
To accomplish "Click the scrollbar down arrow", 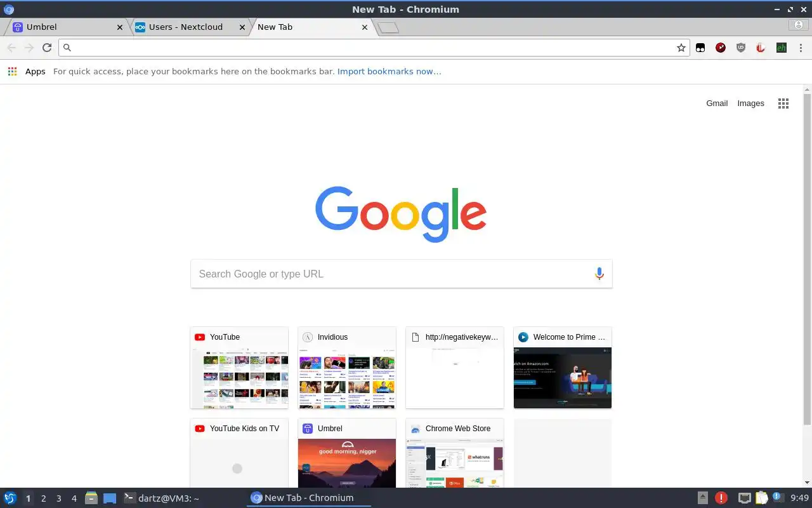I will coord(807,483).
